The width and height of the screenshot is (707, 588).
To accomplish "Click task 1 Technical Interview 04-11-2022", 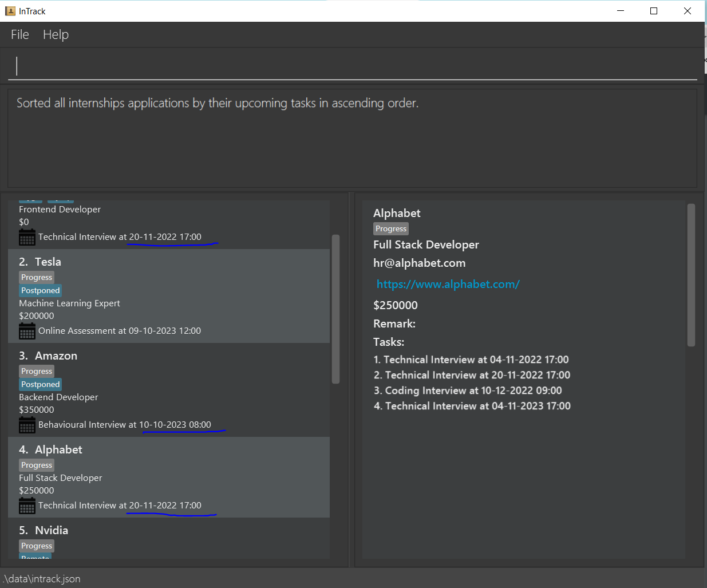I will 471,360.
